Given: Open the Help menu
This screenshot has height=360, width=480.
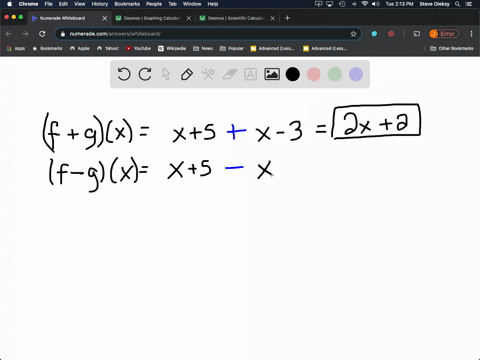Looking at the screenshot, I should click(213, 4).
